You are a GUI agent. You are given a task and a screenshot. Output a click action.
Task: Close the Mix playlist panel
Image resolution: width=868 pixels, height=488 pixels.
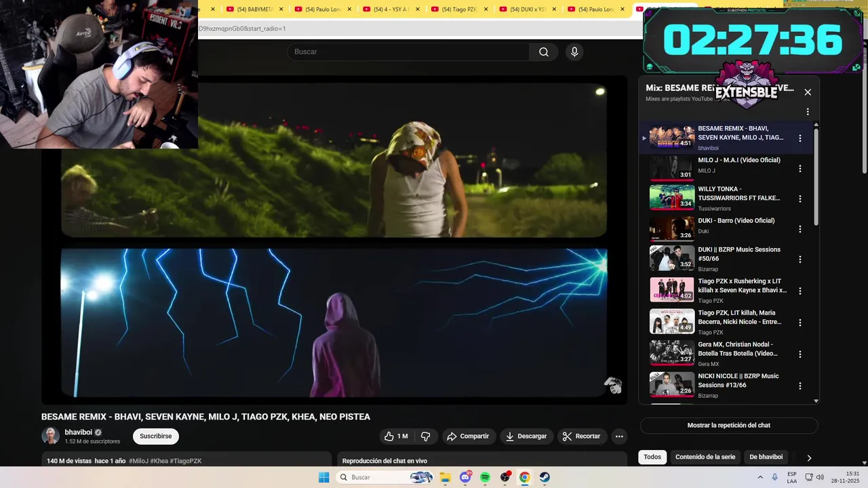tap(808, 92)
